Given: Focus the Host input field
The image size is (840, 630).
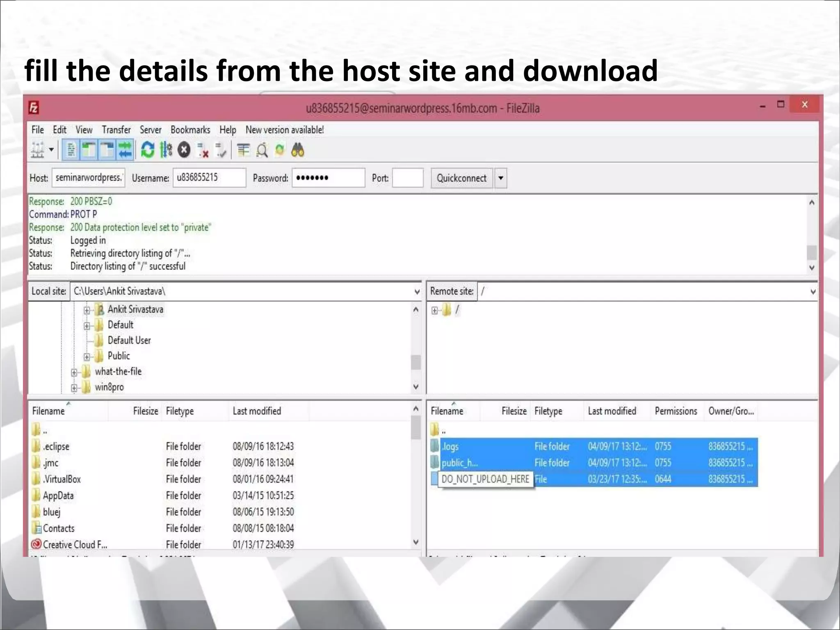Looking at the screenshot, I should click(88, 178).
